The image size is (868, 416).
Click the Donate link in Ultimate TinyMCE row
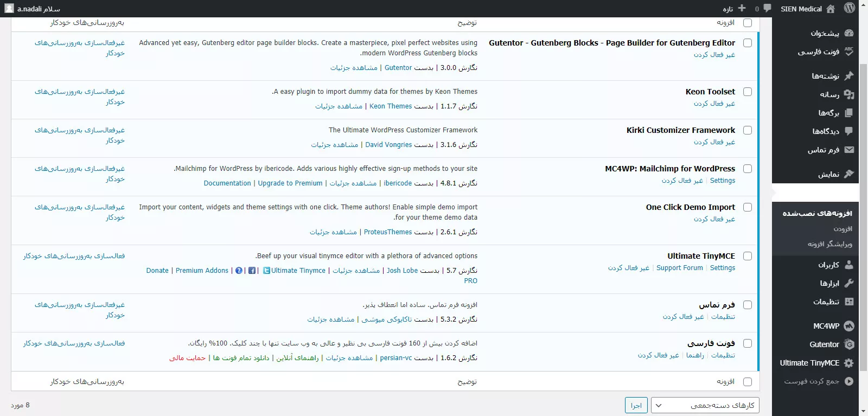[157, 271]
